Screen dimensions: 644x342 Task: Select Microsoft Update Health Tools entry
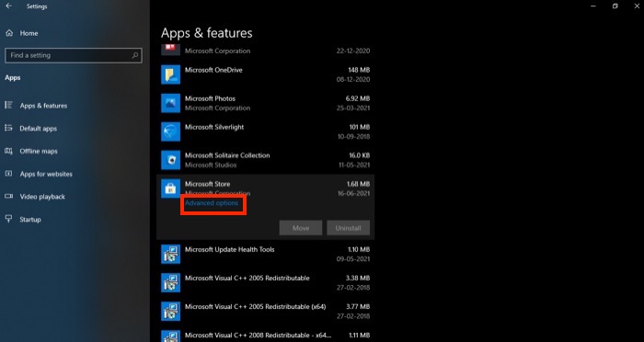[230, 249]
